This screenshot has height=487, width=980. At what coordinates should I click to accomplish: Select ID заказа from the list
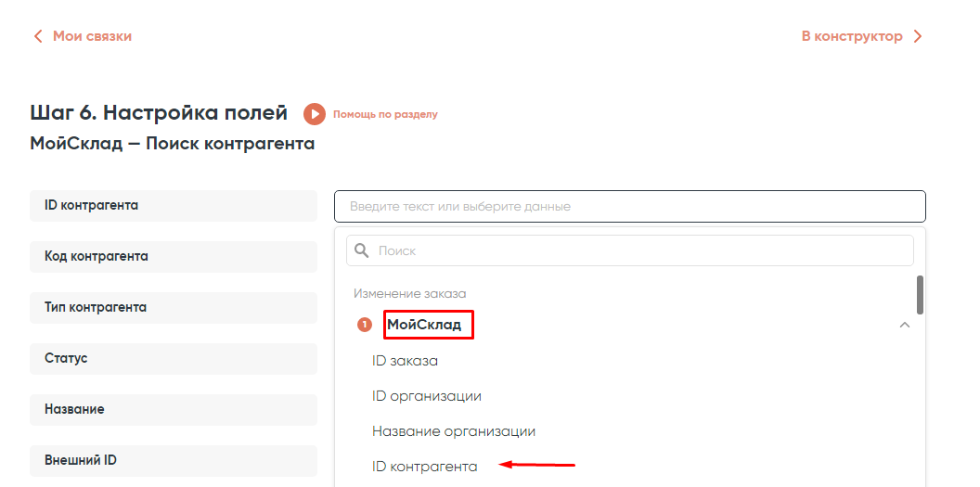405,361
